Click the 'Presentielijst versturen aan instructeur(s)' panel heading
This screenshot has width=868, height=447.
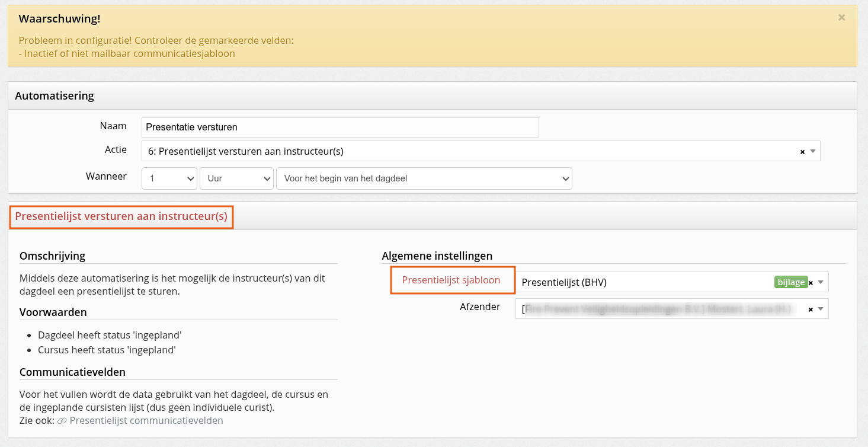click(x=121, y=216)
